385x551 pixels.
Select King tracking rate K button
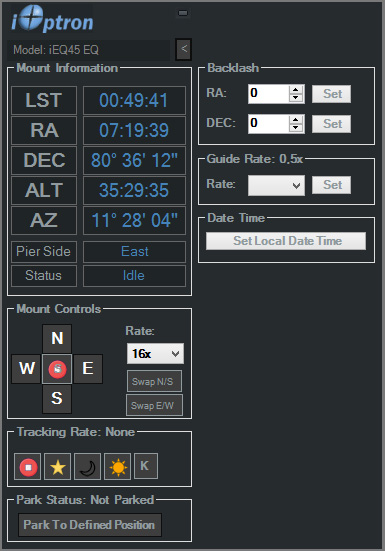click(x=146, y=466)
